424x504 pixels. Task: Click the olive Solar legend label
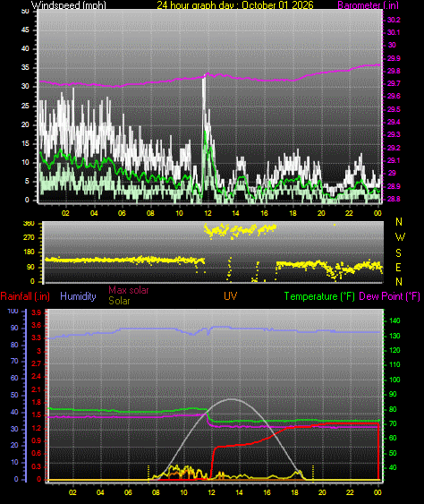(119, 301)
